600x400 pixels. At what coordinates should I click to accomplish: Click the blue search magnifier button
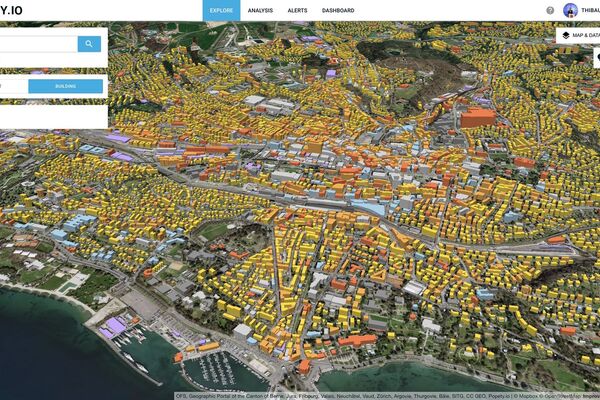click(x=89, y=44)
